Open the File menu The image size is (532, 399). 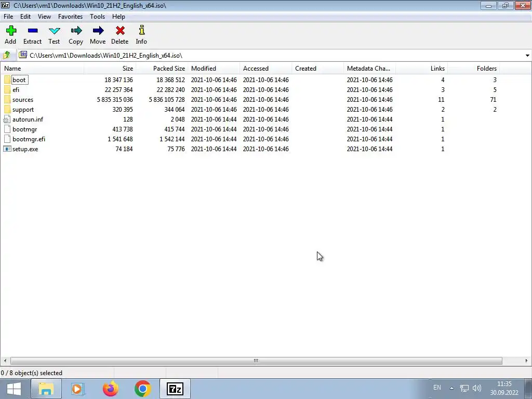(x=8, y=16)
